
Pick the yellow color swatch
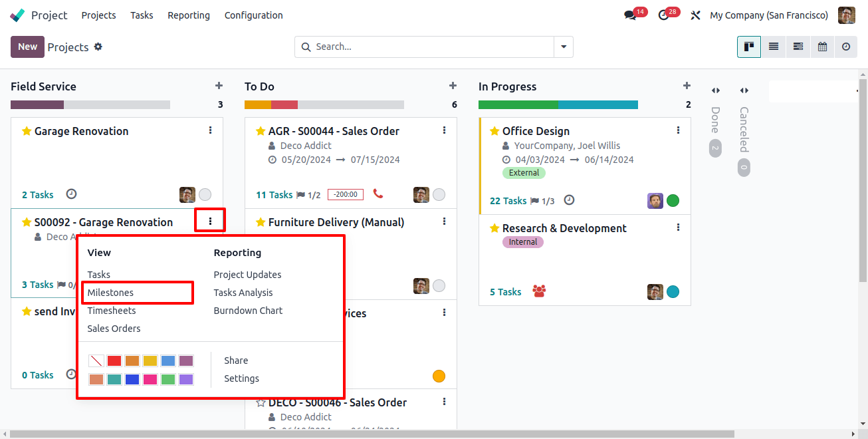pos(150,361)
